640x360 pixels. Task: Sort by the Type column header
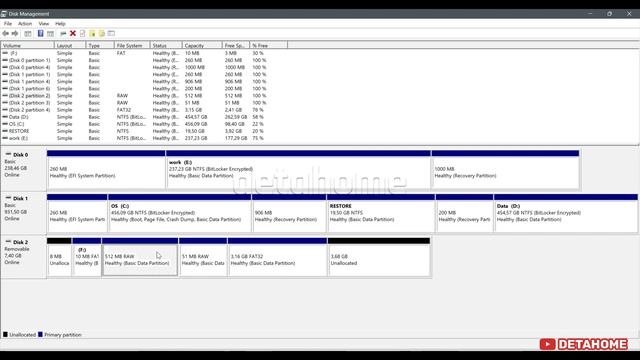(x=100, y=45)
